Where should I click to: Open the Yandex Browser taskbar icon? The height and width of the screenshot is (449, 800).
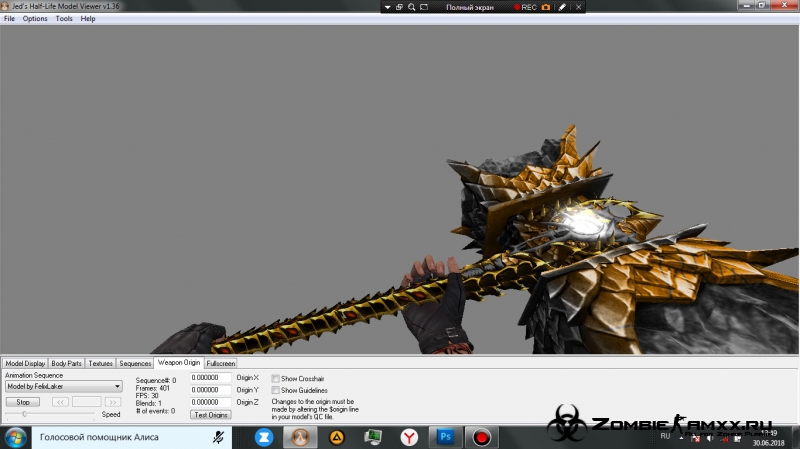point(409,437)
